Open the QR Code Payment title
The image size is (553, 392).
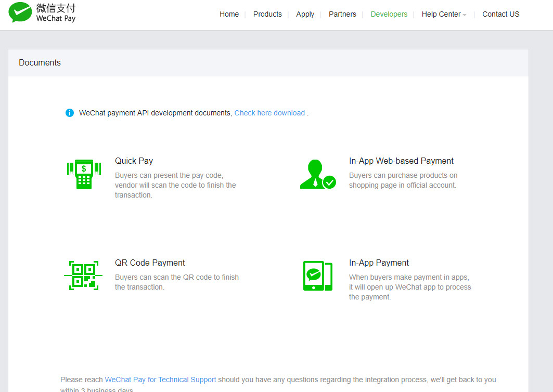(150, 263)
